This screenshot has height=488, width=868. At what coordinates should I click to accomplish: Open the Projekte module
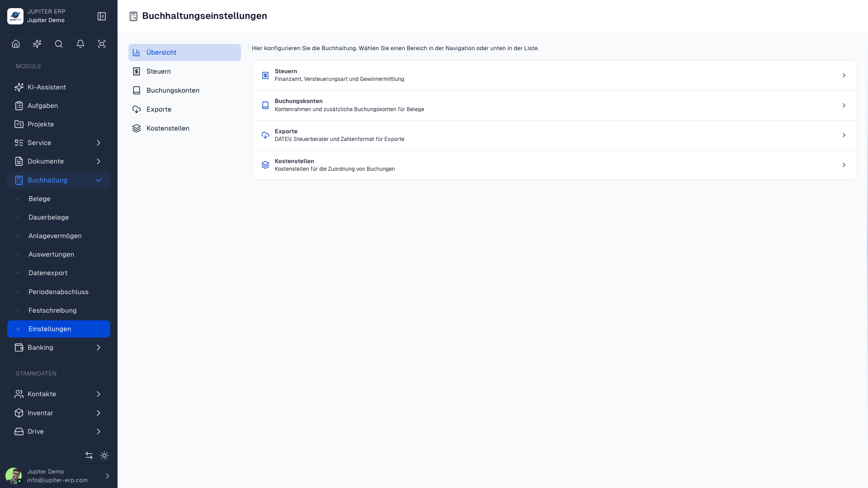pos(59,124)
